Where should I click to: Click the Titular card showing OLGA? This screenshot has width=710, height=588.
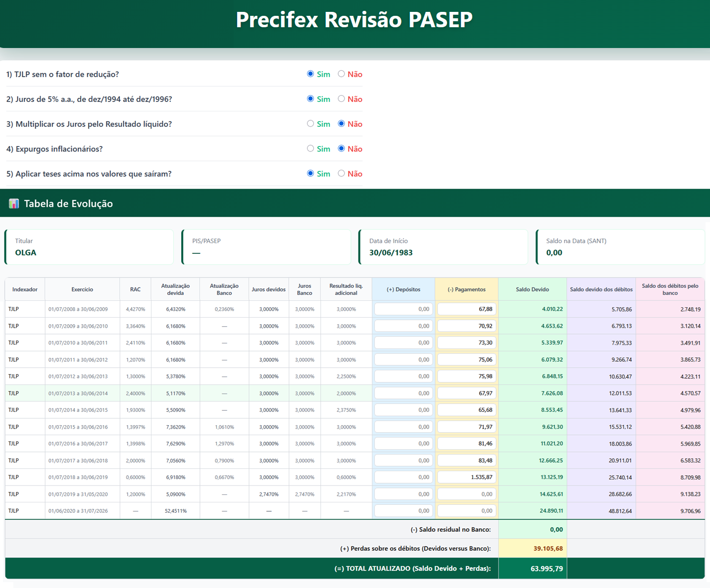pos(89,247)
